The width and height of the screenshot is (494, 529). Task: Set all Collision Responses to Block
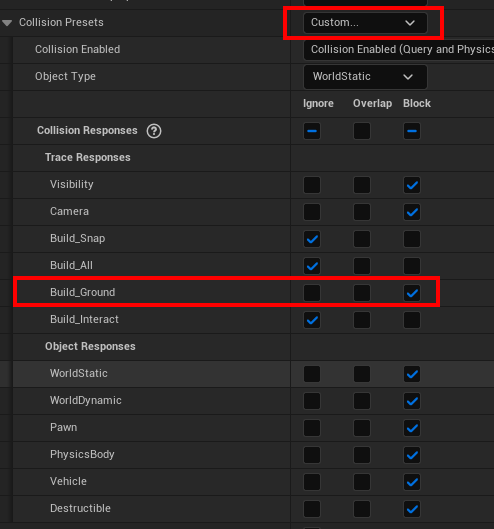(x=412, y=131)
